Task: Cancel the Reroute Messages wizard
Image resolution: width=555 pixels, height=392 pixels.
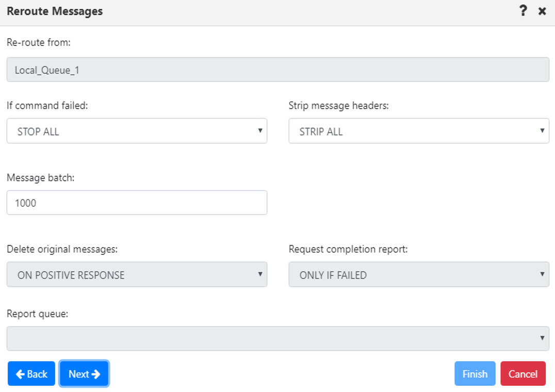Action: (523, 373)
